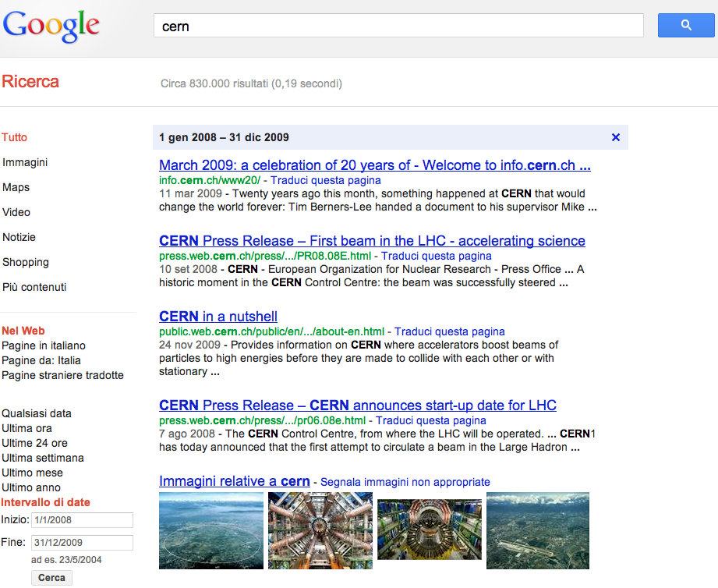Click 'Circa 830.000 risultati' text
This screenshot has width=718, height=588.
[x=214, y=83]
